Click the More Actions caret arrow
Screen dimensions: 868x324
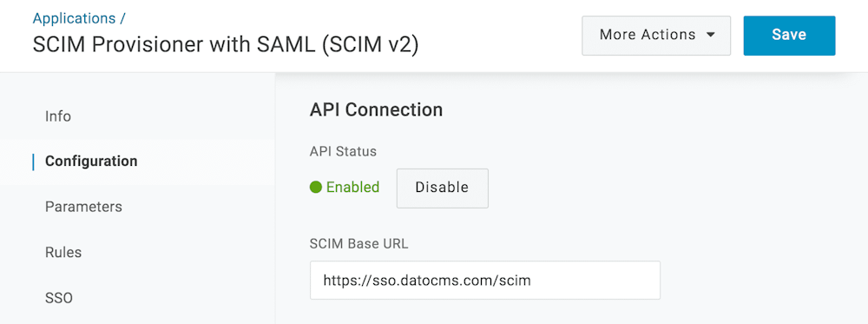[x=711, y=35]
